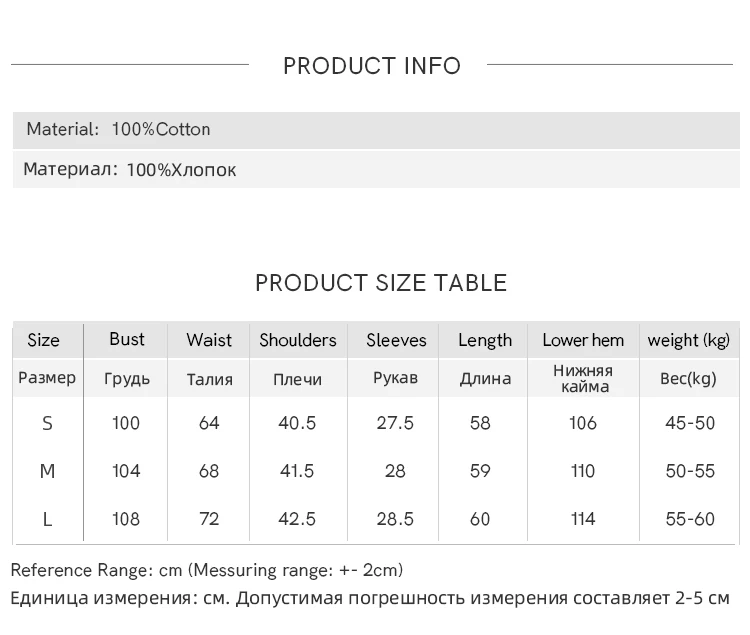The height and width of the screenshot is (635, 750).
Task: Select the M size row label
Action: (47, 471)
